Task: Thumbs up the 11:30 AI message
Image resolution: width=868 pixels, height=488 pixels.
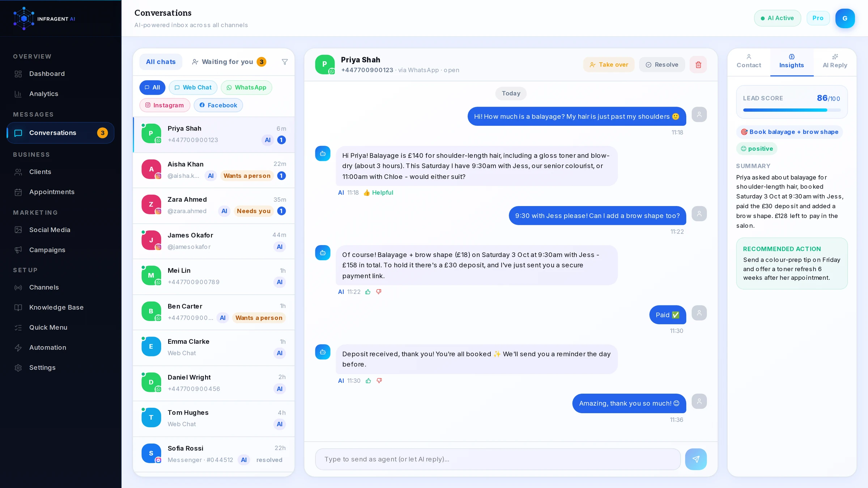Action: 368,381
